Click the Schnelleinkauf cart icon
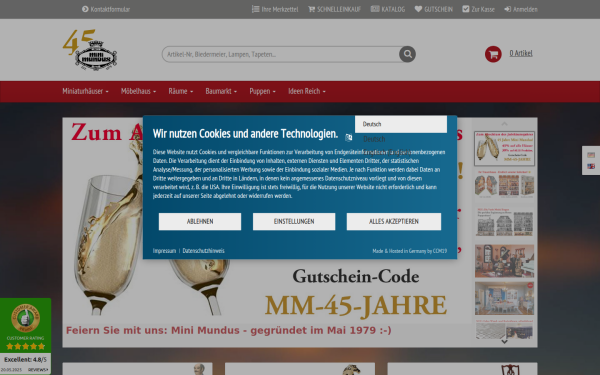Image resolution: width=600 pixels, height=375 pixels. click(x=311, y=9)
